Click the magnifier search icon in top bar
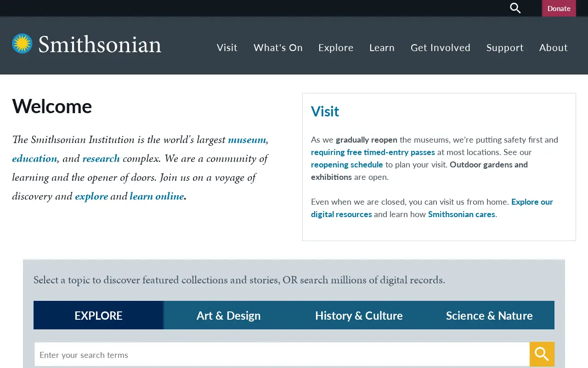The width and height of the screenshot is (588, 368). 515,8
